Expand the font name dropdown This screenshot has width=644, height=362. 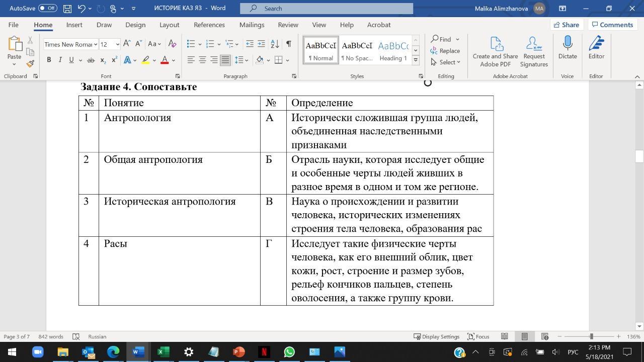pyautogui.click(x=96, y=44)
